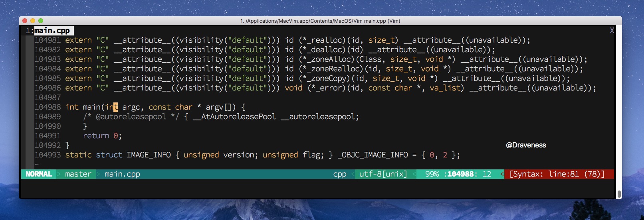Click line number 104984 in the gutter

pos(48,69)
